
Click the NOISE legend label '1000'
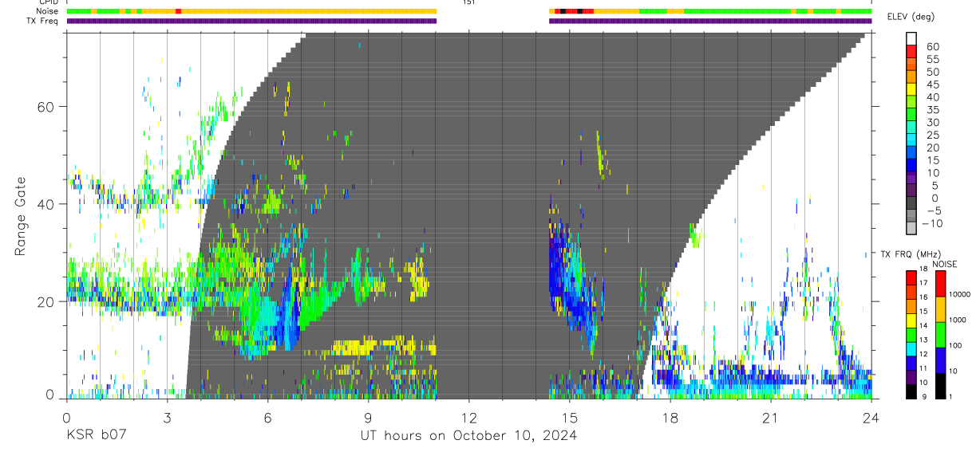(x=958, y=320)
